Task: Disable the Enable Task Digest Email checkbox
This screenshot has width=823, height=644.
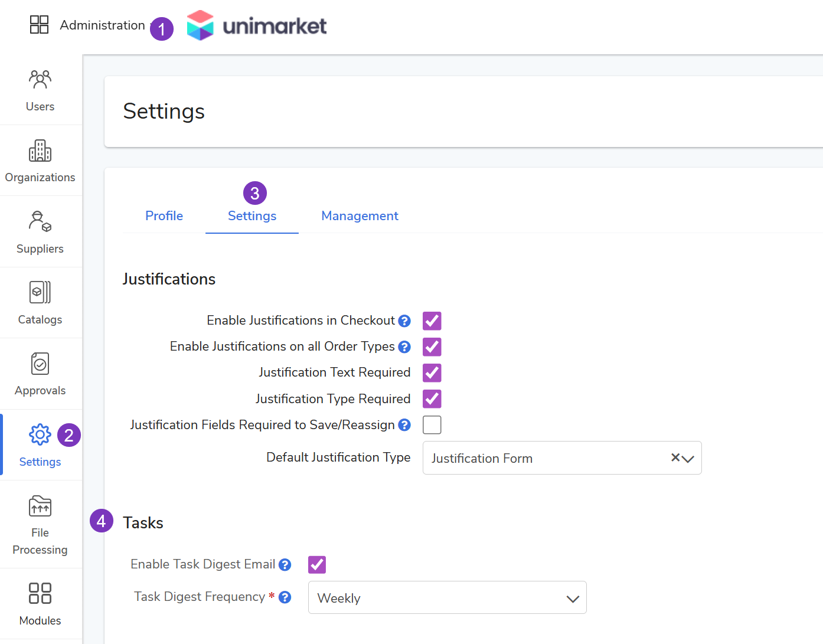Action: point(317,565)
